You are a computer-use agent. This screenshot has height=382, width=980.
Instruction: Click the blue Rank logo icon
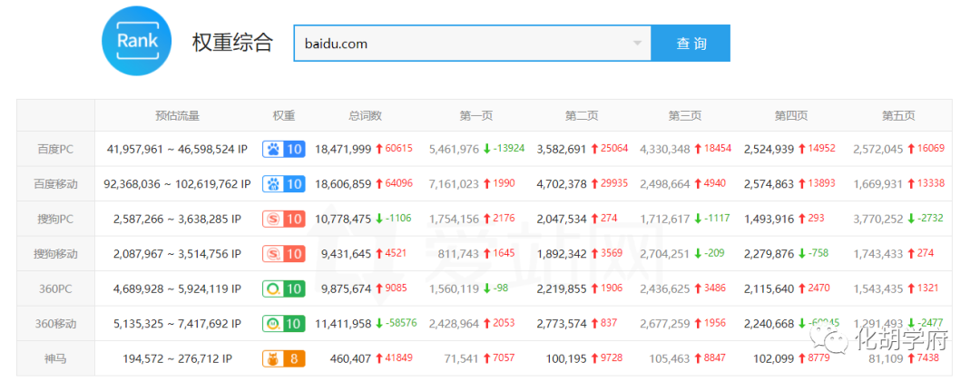pyautogui.click(x=137, y=41)
